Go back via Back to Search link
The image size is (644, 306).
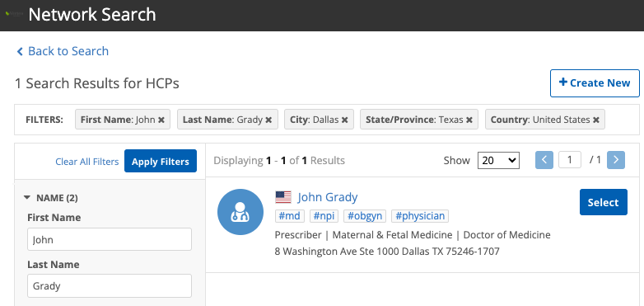click(63, 51)
